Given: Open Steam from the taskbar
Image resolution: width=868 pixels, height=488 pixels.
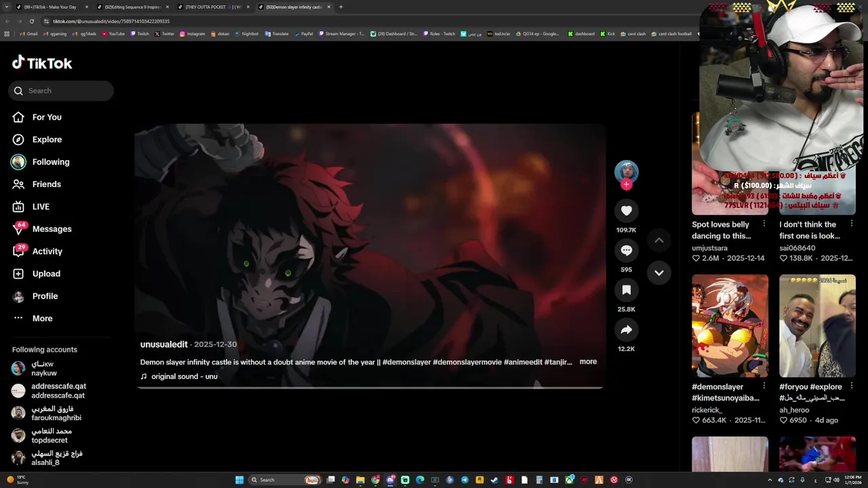Looking at the screenshot, I should [x=494, y=480].
